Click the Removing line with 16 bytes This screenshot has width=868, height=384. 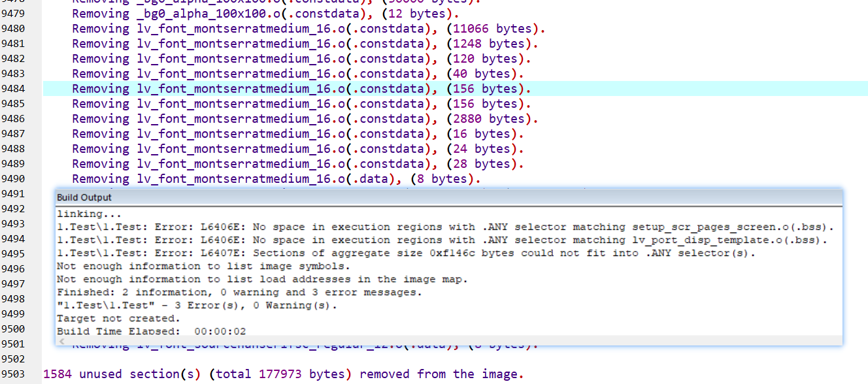click(x=298, y=133)
